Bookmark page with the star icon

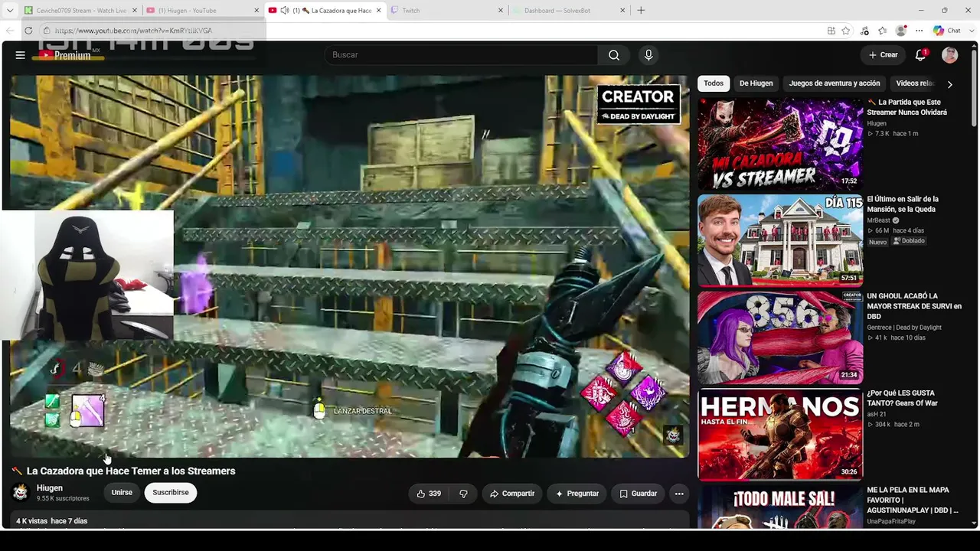(x=846, y=31)
